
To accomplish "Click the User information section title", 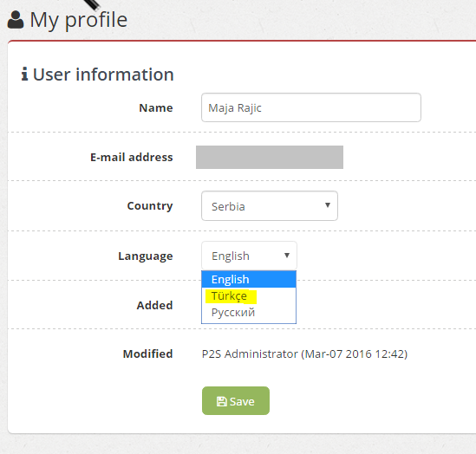I will click(103, 75).
